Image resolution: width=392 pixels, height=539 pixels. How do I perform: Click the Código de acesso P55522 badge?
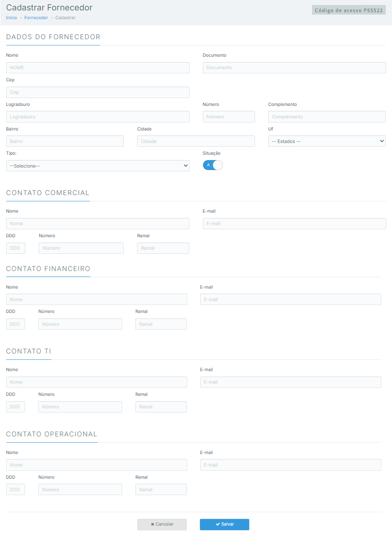click(349, 10)
